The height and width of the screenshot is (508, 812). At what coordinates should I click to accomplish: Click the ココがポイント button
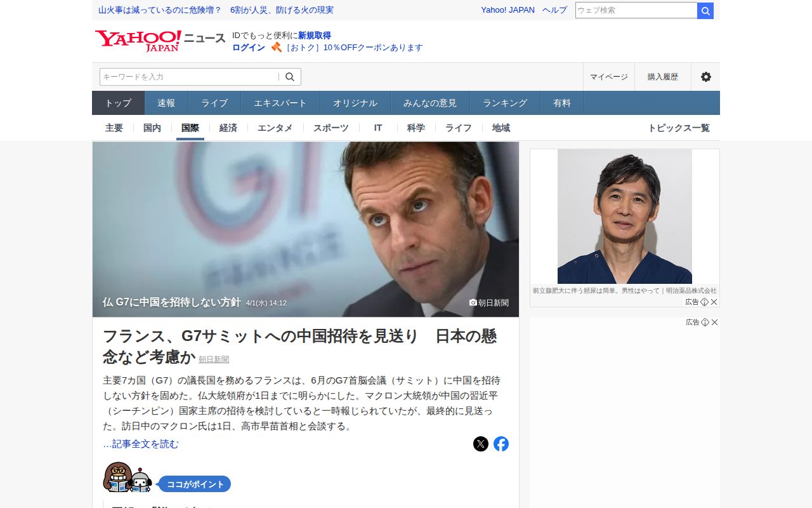(194, 484)
